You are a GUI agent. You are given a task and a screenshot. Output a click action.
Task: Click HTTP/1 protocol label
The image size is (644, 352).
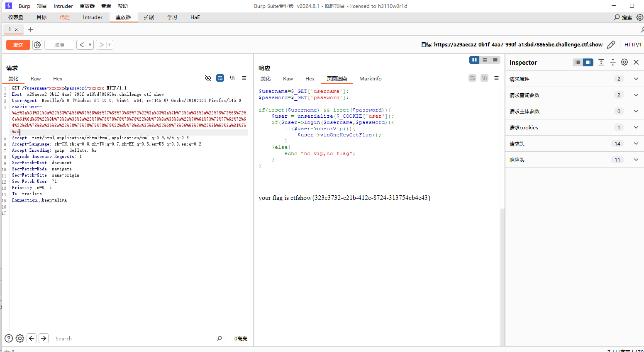pyautogui.click(x=633, y=44)
